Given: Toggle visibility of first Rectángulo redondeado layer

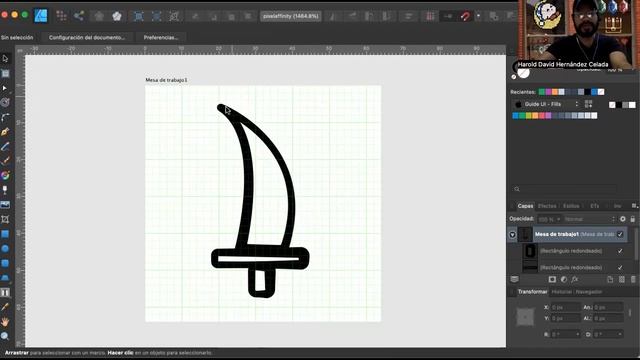Looking at the screenshot, I should click(x=620, y=251).
